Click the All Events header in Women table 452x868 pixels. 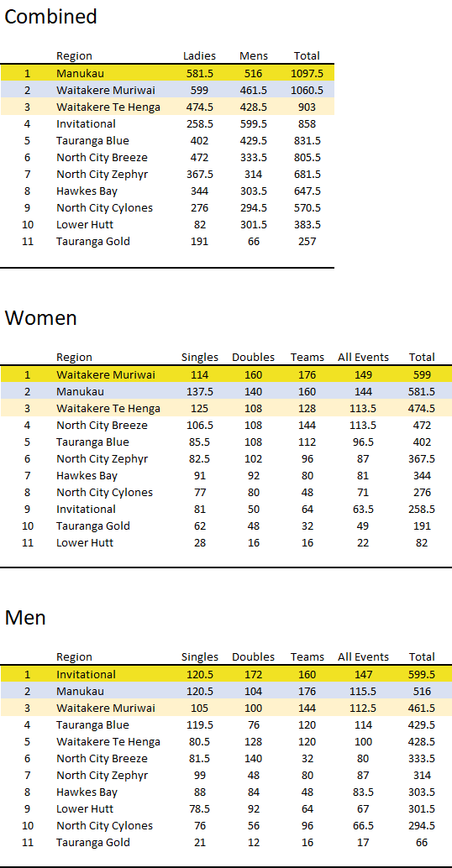click(x=364, y=358)
